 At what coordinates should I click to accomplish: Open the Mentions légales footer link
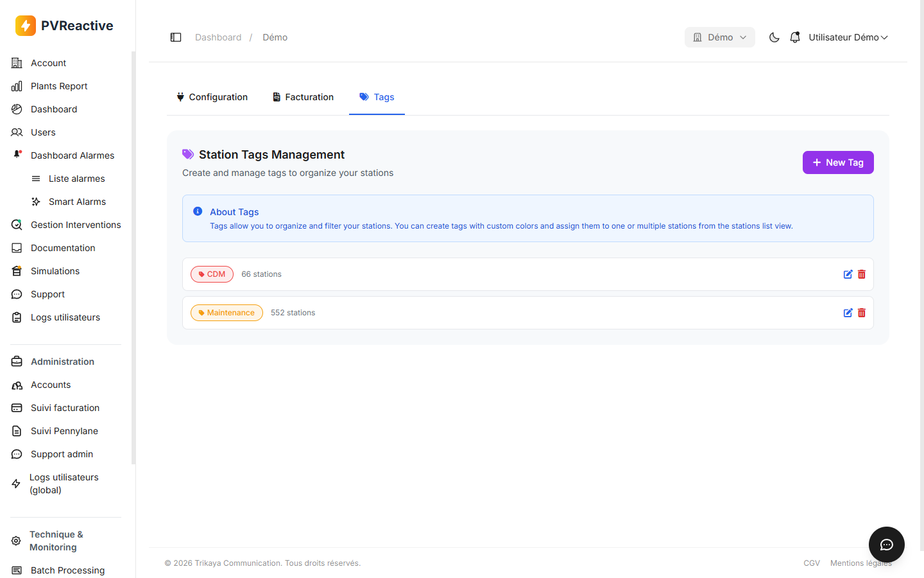coord(861,563)
